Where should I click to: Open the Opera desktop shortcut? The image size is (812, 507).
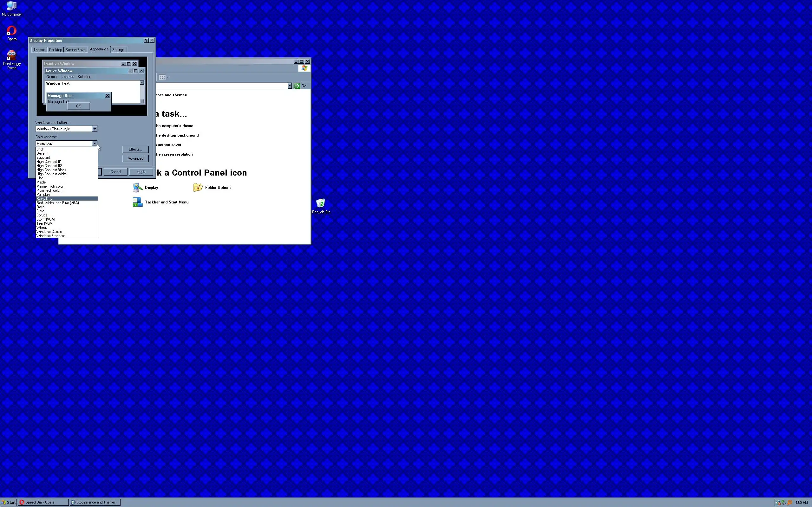pyautogui.click(x=12, y=31)
